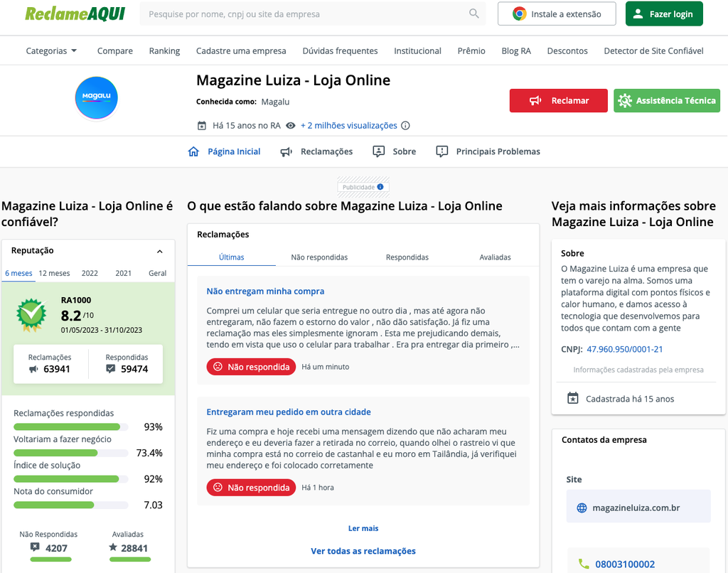Click the user icon on Fazer login
Viewport: 728px width, 573px height.
638,14
